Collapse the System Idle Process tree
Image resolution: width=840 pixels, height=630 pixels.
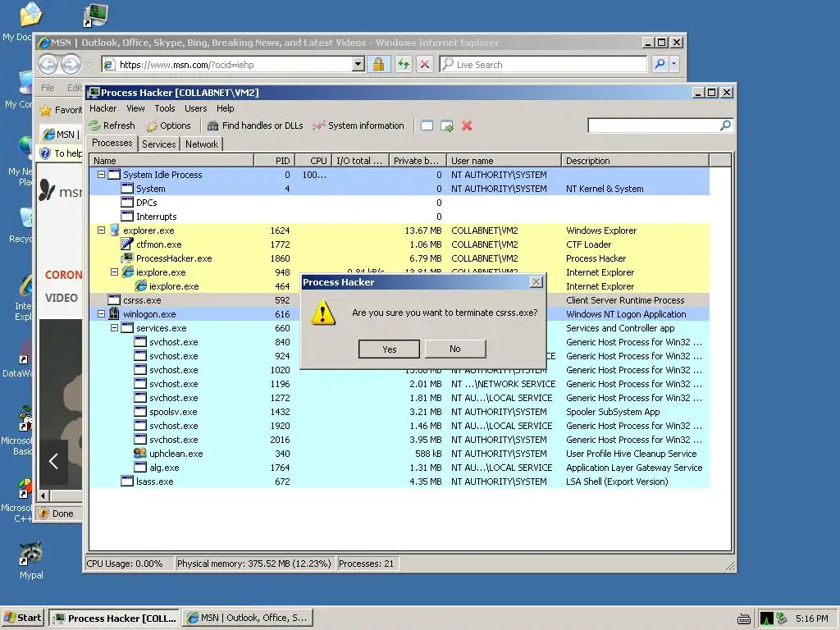click(x=101, y=175)
